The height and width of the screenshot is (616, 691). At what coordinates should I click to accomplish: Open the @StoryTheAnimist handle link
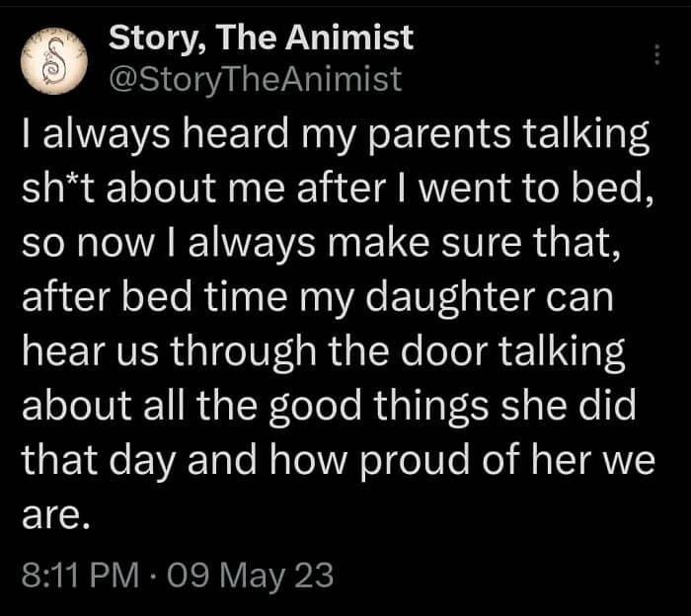coord(256,80)
